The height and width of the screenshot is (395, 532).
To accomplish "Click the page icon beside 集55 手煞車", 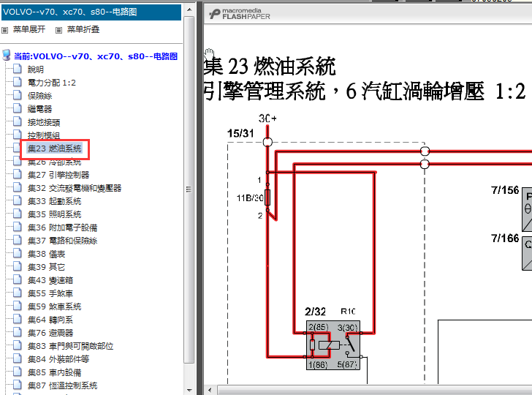I will click(x=18, y=293).
